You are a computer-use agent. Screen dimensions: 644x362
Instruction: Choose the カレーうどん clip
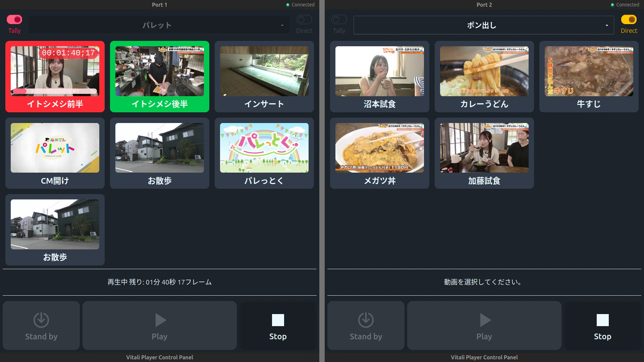484,76
